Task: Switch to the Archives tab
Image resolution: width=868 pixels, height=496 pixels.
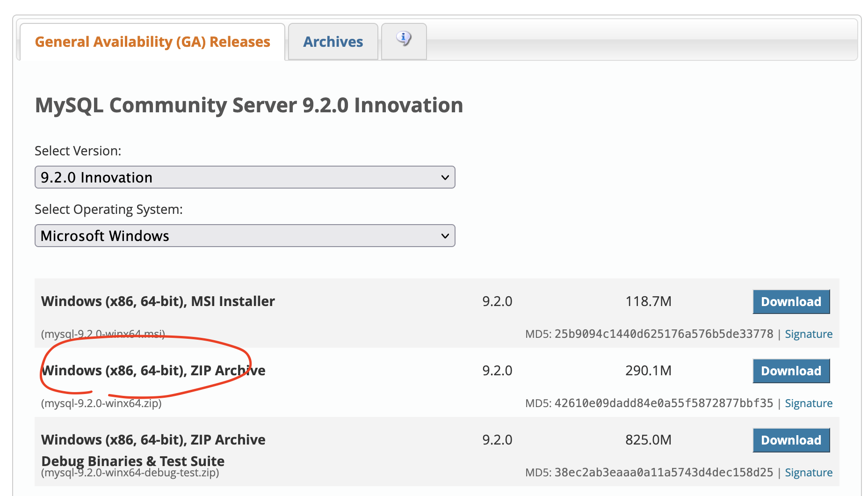Action: [333, 42]
